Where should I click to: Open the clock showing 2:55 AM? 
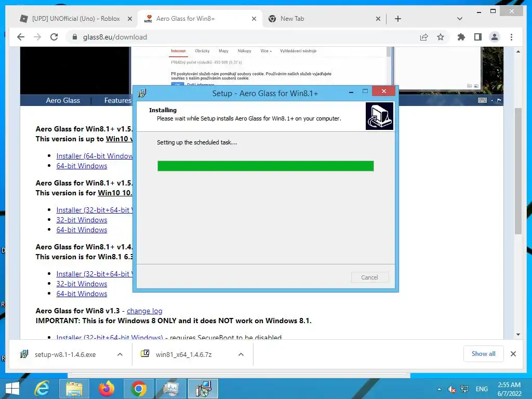point(510,389)
